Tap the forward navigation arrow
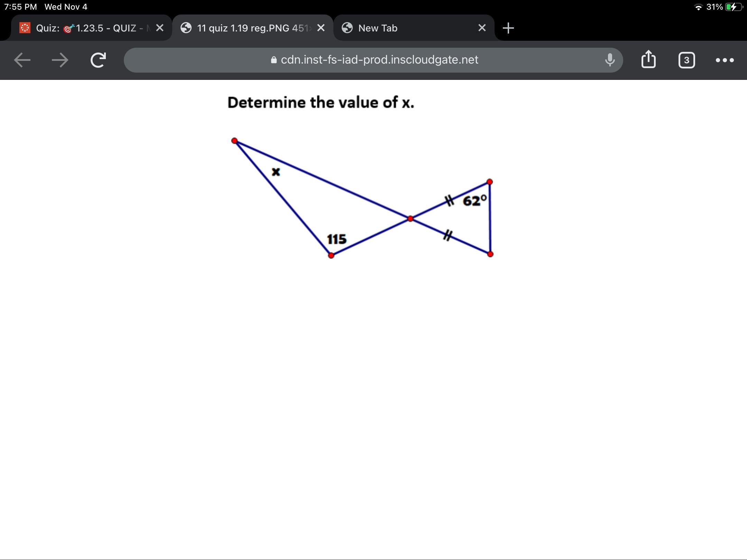Screen dimensions: 747x560 pyautogui.click(x=60, y=60)
